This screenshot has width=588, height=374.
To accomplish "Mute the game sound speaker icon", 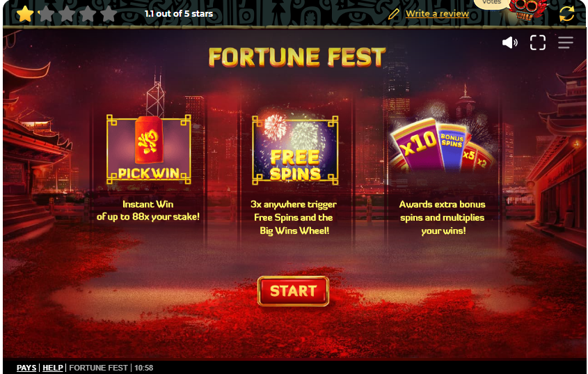I will (510, 42).
